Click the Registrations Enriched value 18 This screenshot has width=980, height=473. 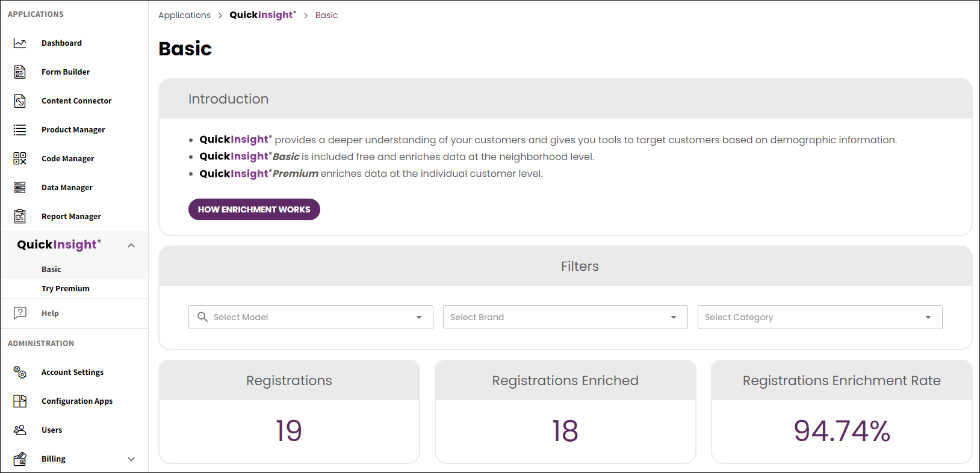pos(565,431)
